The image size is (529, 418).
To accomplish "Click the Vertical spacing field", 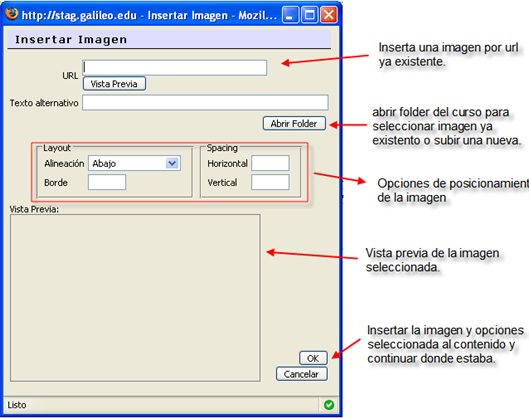I will tap(270, 182).
